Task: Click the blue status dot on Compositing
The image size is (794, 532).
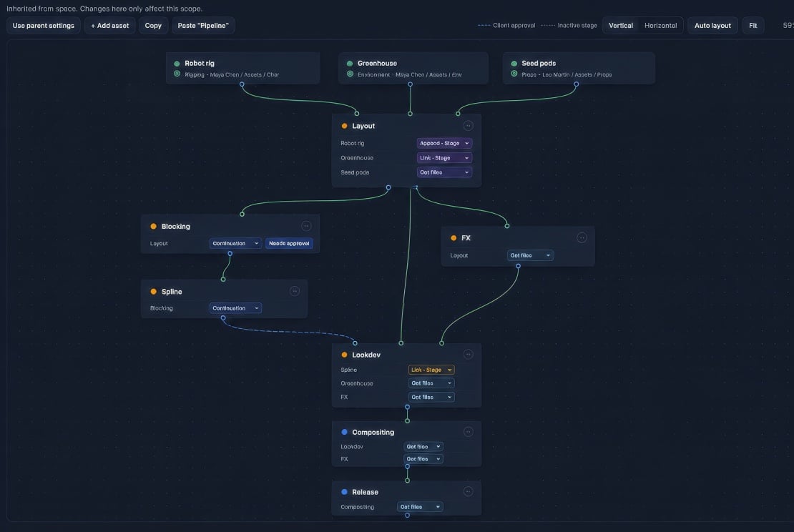Action: tap(344, 432)
